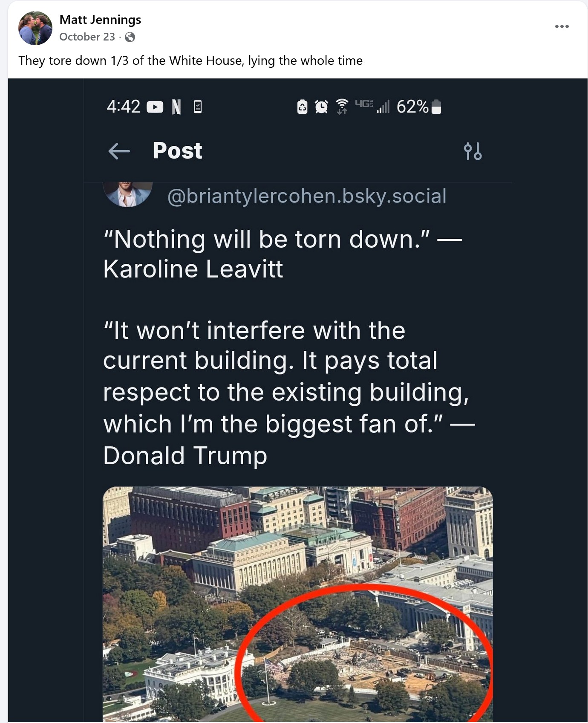The image size is (588, 723).
Task: Open the aerial White House photo
Action: (x=297, y=604)
